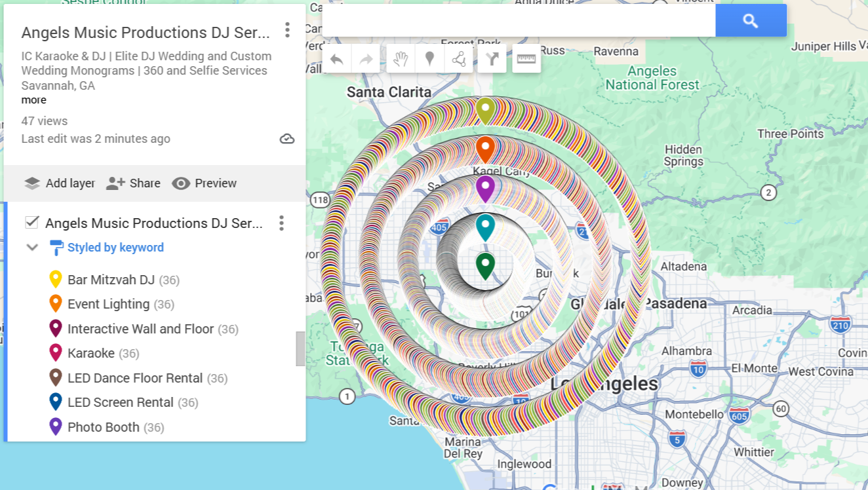
Task: Click the Add directions tool
Action: click(x=491, y=58)
